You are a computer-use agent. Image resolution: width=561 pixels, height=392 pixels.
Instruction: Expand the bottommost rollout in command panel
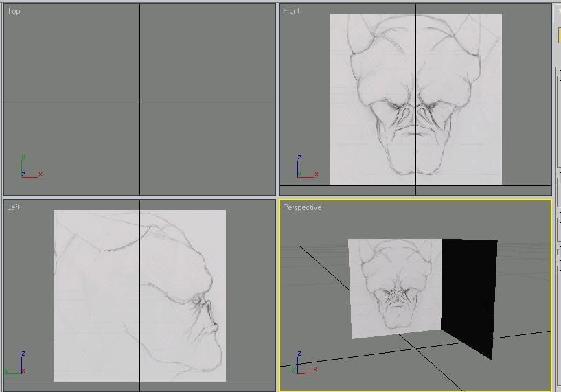coord(559,266)
